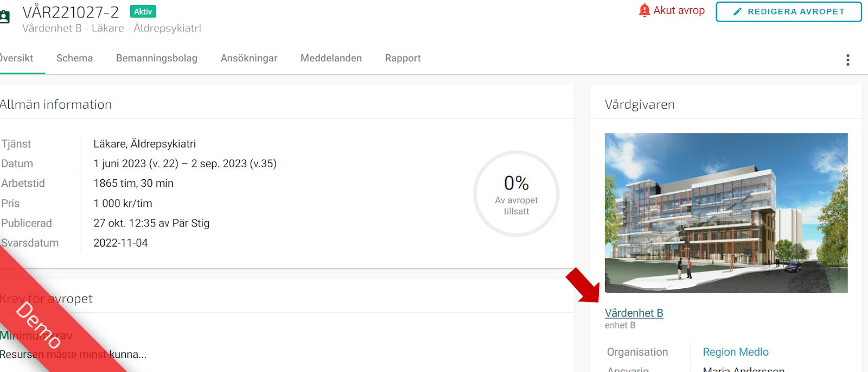This screenshot has height=372, width=868.
Task: Open the Vårdenhet B link
Action: [634, 313]
